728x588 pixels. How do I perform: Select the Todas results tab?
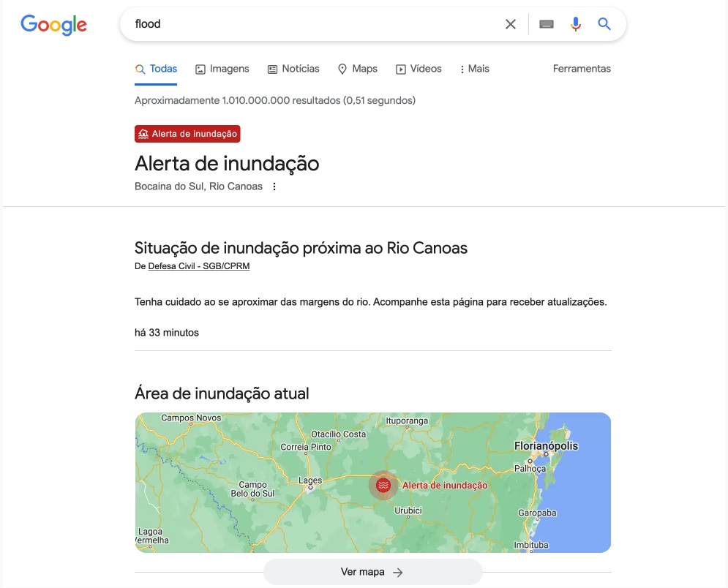click(x=156, y=69)
